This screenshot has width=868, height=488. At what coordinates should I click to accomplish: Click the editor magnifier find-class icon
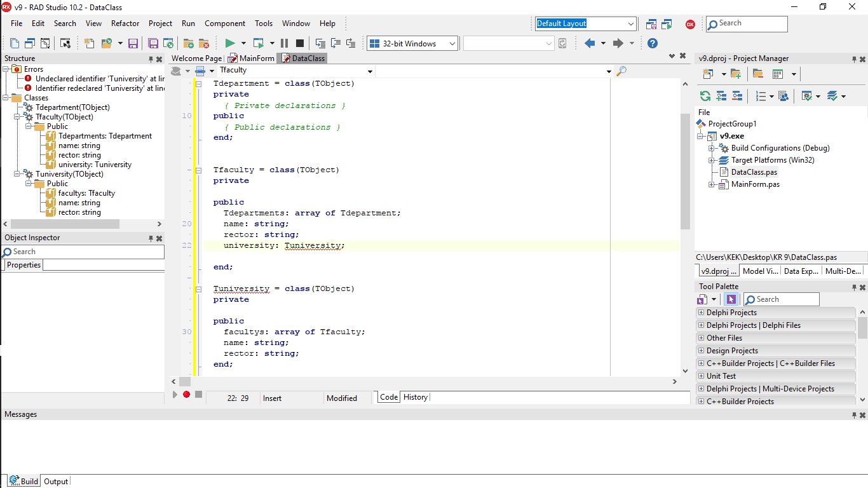click(x=621, y=71)
